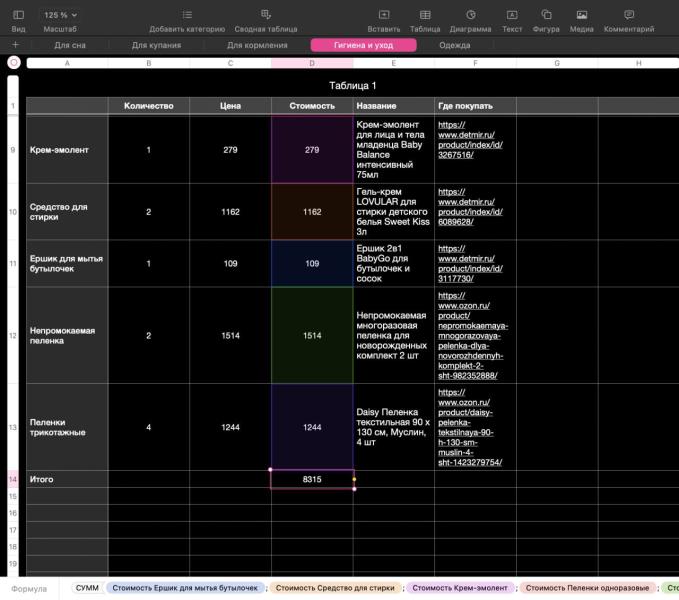Open the View (Вид) sidebar menu icon
679x600 pixels.
click(x=18, y=15)
